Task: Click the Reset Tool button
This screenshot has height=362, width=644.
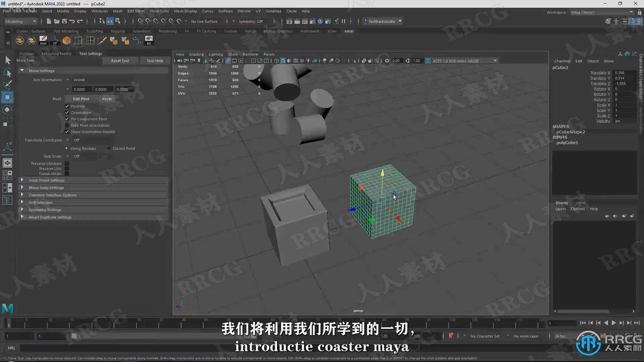Action: tap(120, 61)
